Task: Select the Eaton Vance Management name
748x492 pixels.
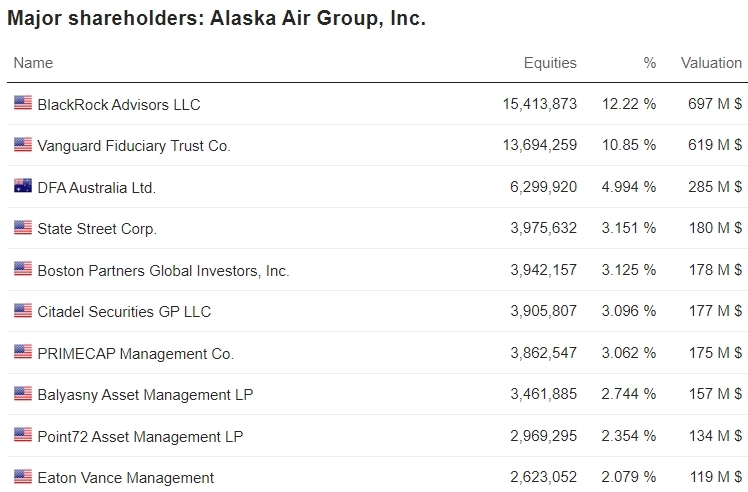Action: [x=126, y=478]
